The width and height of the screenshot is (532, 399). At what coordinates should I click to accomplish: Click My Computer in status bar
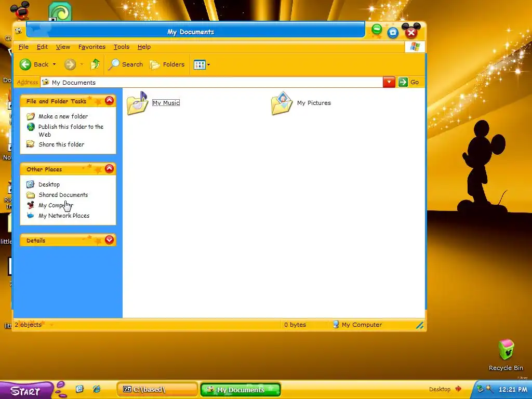click(357, 325)
